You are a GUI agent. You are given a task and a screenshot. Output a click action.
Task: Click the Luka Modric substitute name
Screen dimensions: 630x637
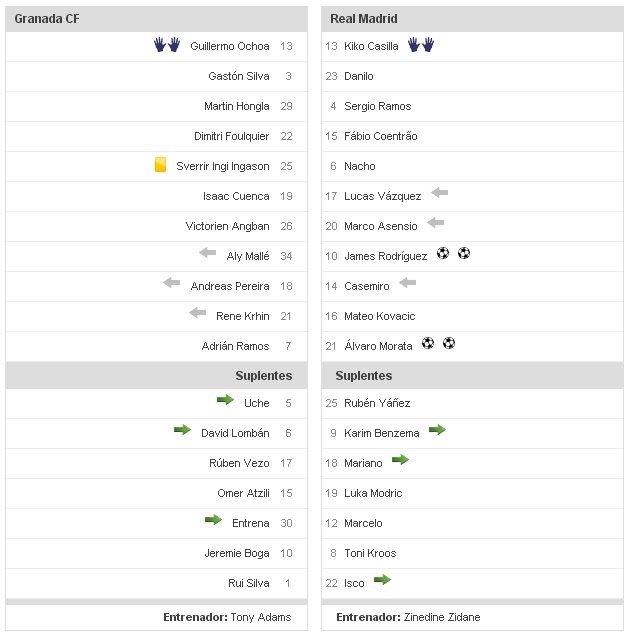(x=373, y=493)
